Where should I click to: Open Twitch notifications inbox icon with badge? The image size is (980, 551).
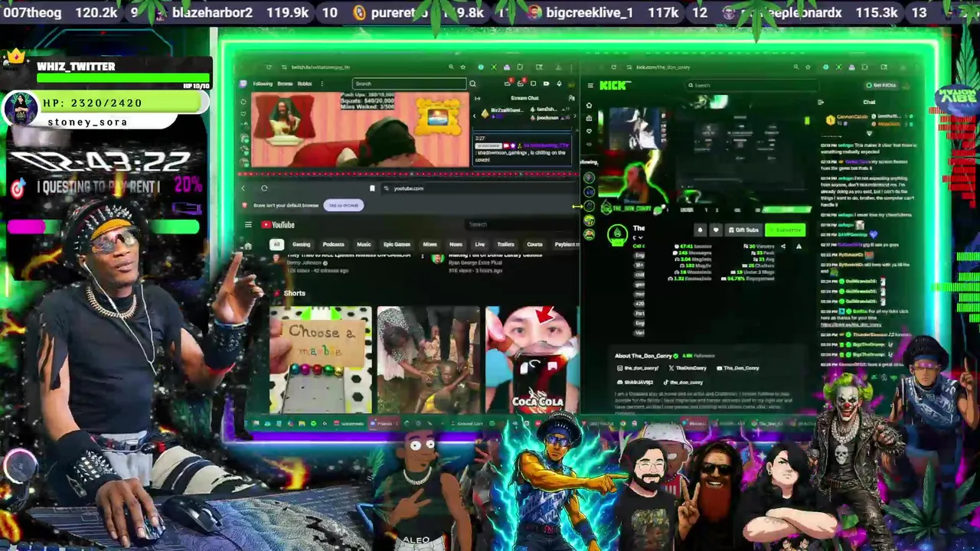pos(520,83)
